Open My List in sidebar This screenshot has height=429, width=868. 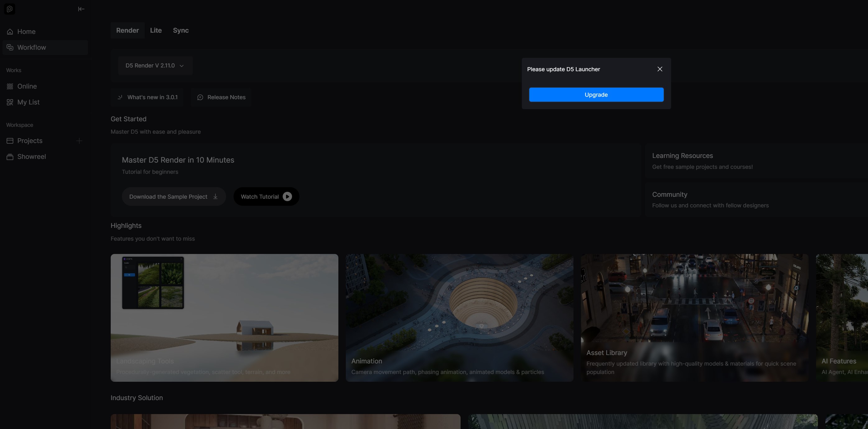[x=28, y=102]
